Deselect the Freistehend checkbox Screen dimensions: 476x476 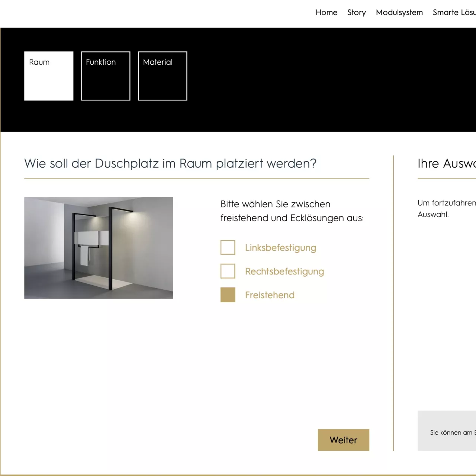coord(228,295)
